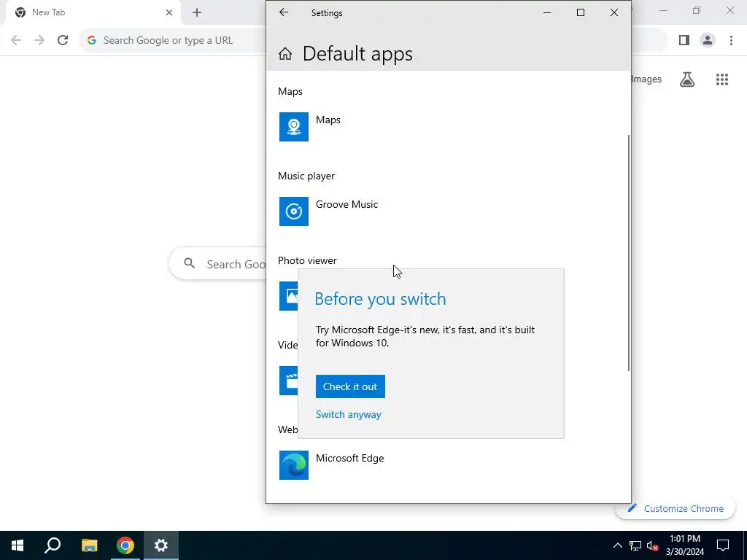The height and width of the screenshot is (560, 747).
Task: Click the Settings window scrollbar
Action: coord(628,252)
